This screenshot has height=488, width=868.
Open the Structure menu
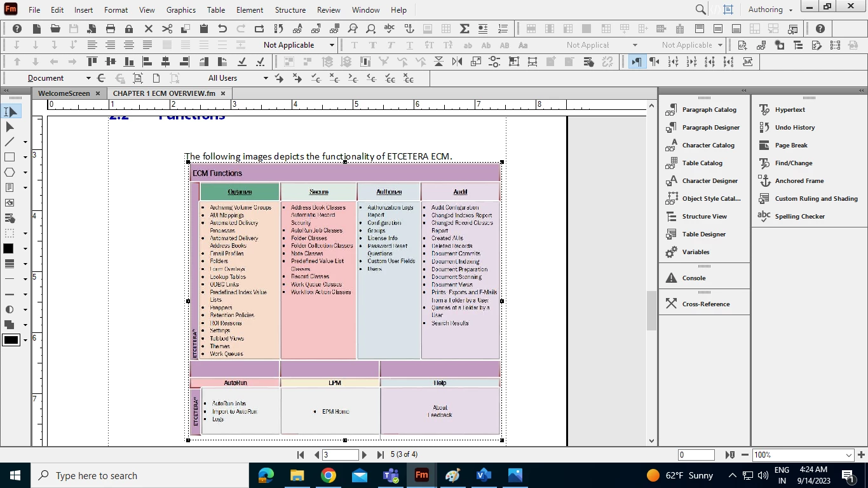(x=290, y=10)
